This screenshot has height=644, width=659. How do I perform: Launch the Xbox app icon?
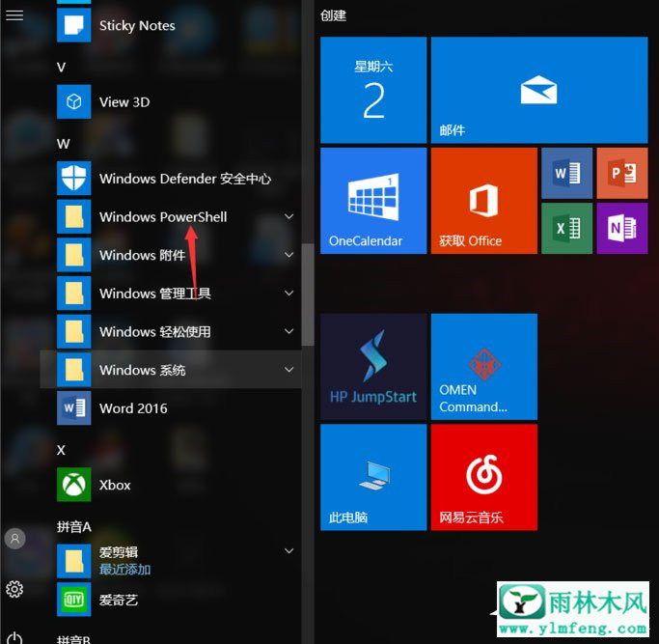pyautogui.click(x=74, y=485)
